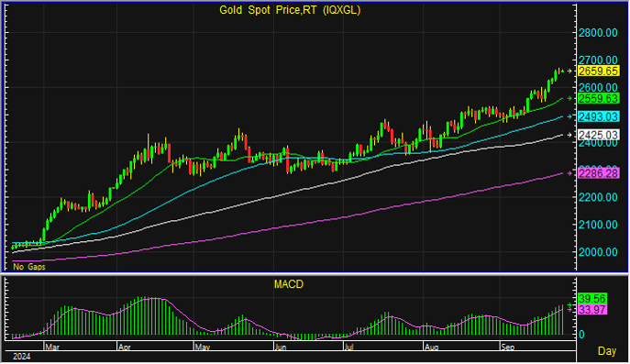Click the horizontal divider above MACD panel

pos(315,274)
